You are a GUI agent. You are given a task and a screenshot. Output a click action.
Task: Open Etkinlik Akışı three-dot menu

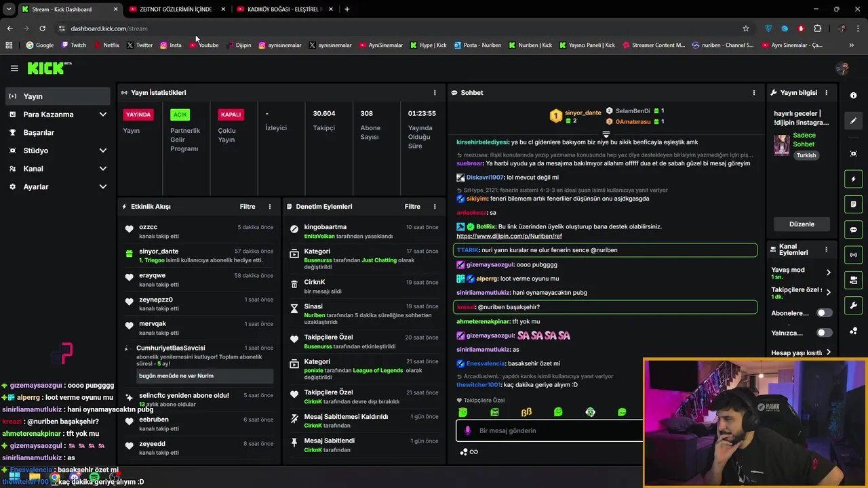pyautogui.click(x=270, y=207)
